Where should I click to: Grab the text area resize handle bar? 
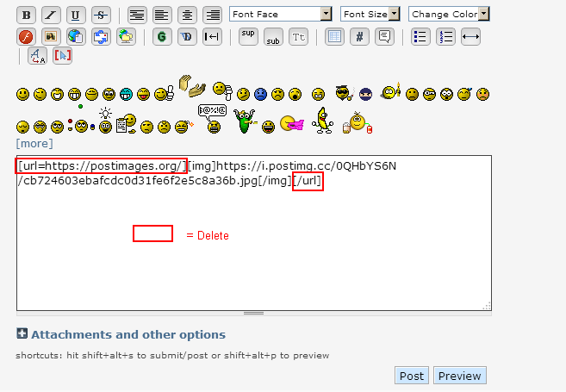tap(254, 314)
